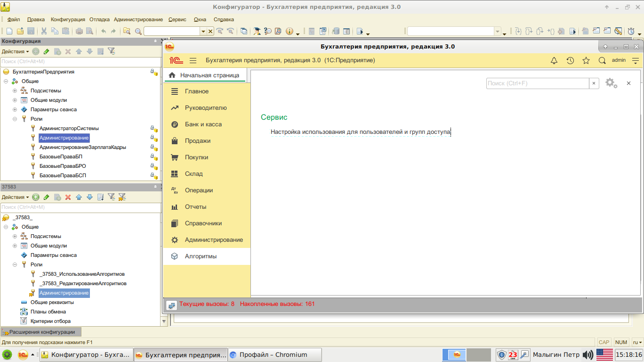644x362 pixels.
Task: Click the yellow Info icon in Configurator toolbar
Action: (289, 31)
